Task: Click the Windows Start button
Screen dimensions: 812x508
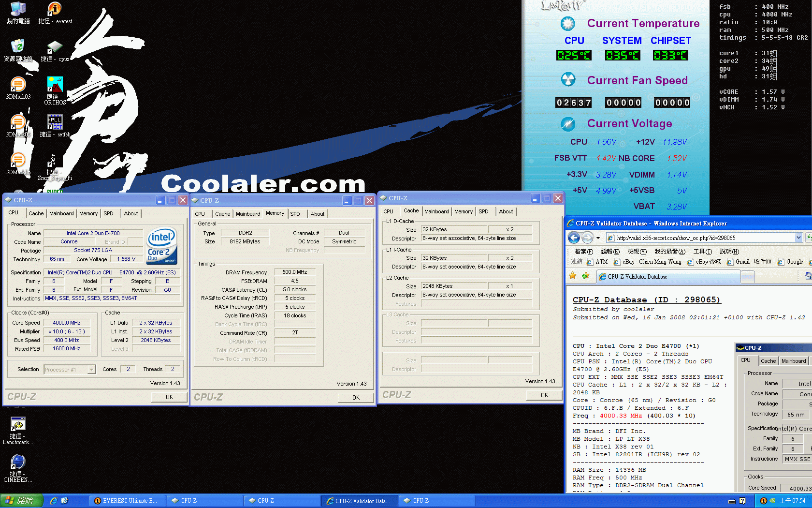Action: (x=21, y=501)
